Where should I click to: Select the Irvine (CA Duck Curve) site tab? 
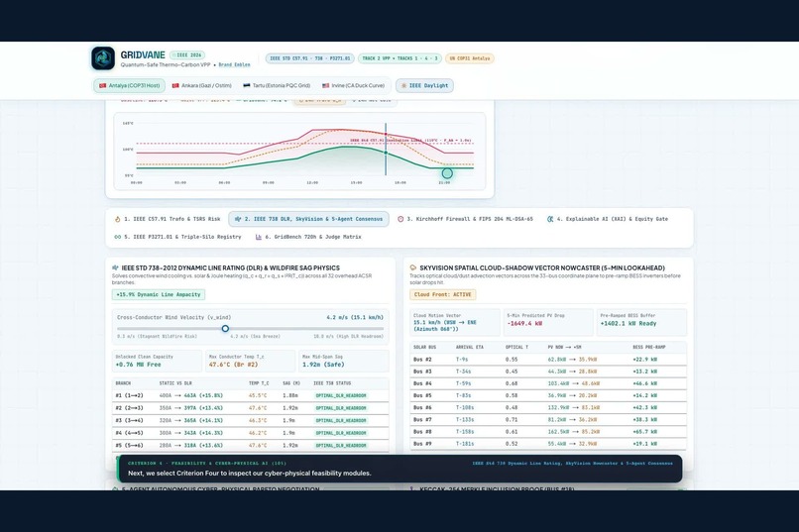[x=355, y=85]
